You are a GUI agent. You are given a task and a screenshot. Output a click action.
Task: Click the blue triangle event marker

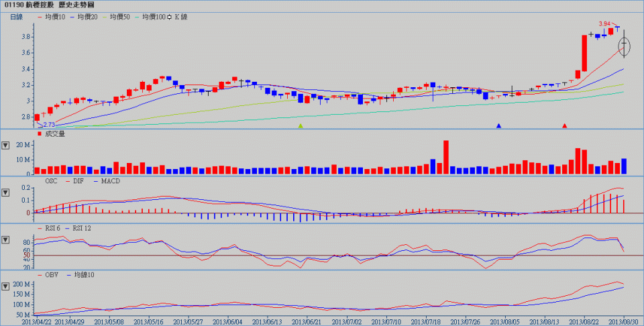(x=498, y=125)
